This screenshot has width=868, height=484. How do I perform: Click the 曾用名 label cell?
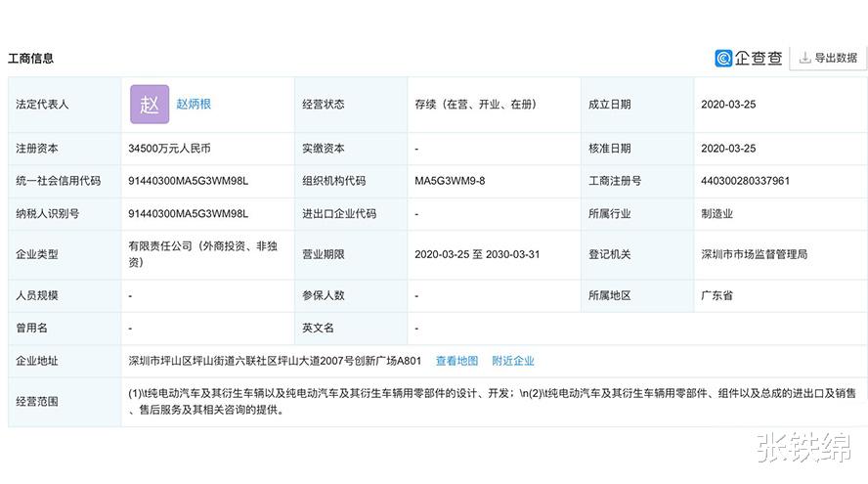tap(65, 328)
